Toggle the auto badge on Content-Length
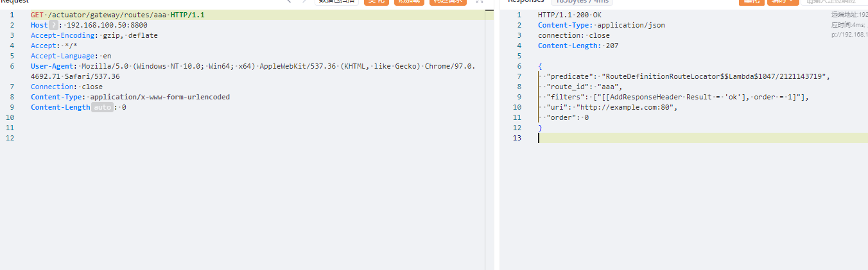 tap(102, 107)
